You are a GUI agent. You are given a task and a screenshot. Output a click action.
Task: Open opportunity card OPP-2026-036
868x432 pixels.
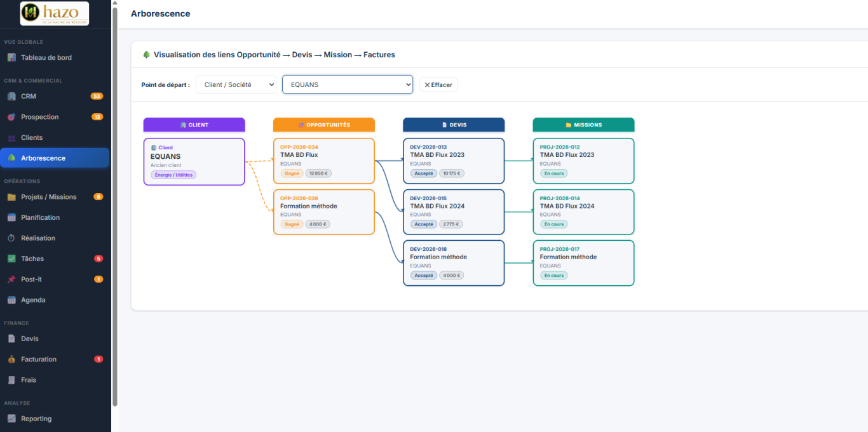click(324, 212)
